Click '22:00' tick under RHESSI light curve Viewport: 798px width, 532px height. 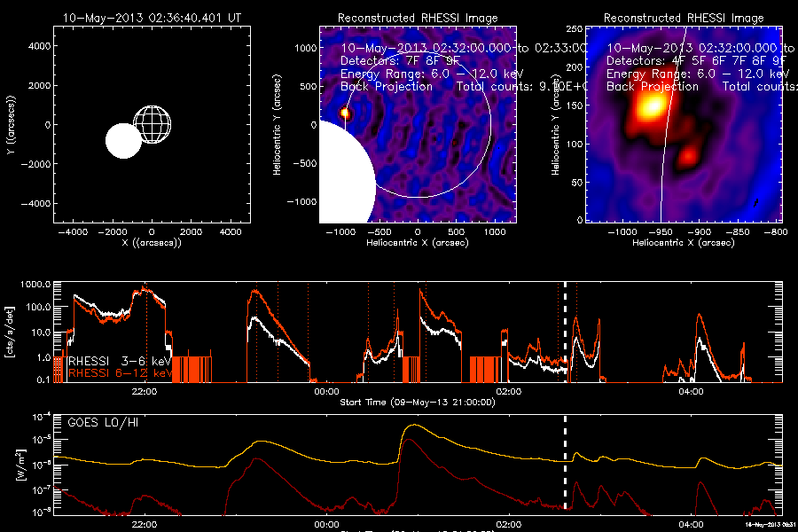pyautogui.click(x=144, y=392)
